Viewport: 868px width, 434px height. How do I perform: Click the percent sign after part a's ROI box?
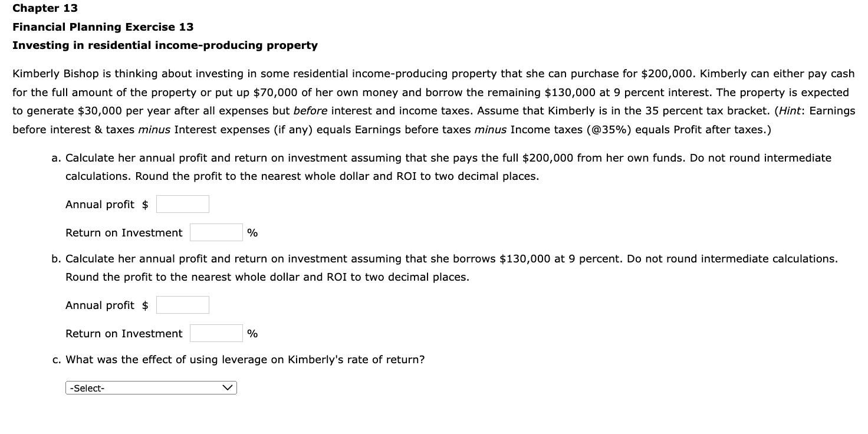tap(252, 232)
